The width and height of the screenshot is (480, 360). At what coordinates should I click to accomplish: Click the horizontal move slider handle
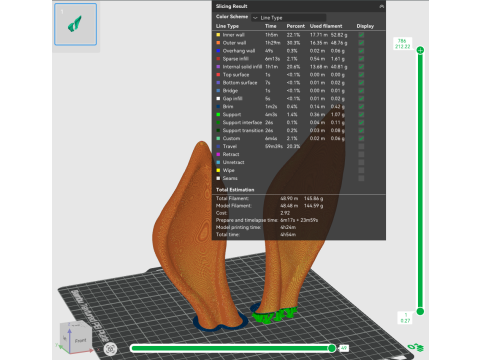[332, 348]
